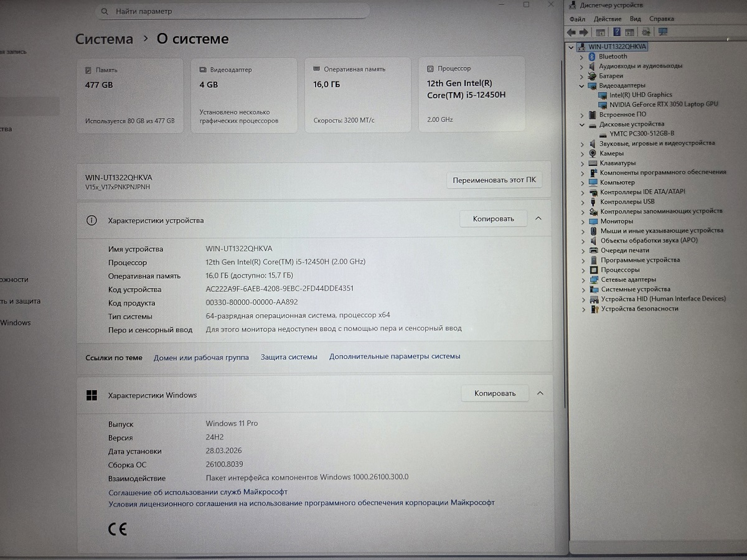Click the Найти параметр search field
The image size is (747, 560).
click(233, 11)
